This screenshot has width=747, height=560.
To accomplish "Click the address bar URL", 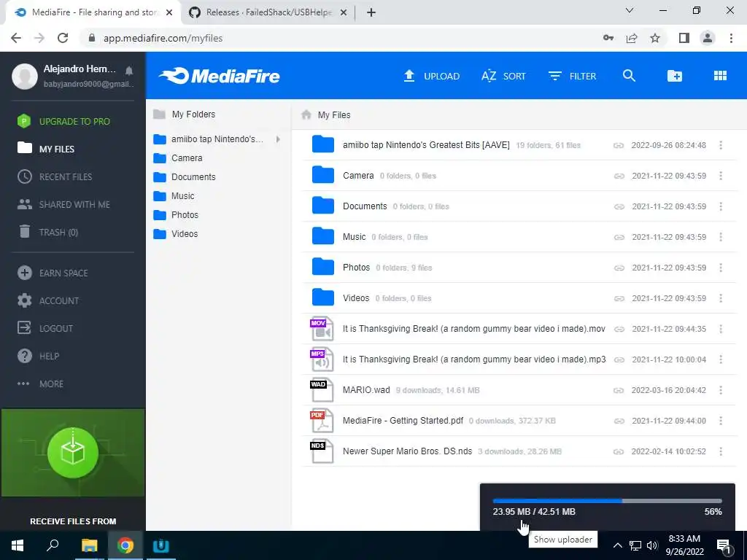I will pos(163,38).
